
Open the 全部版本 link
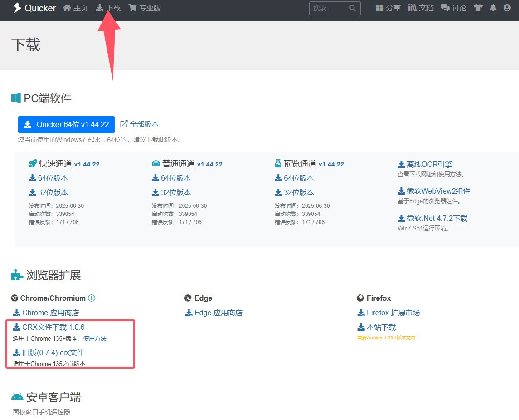[139, 124]
